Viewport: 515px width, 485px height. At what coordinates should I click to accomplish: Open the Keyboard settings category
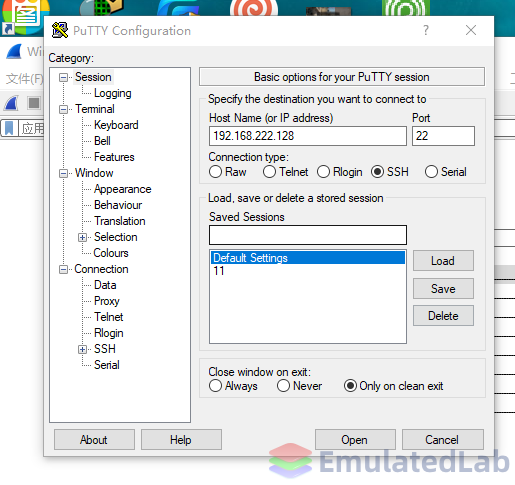[116, 125]
